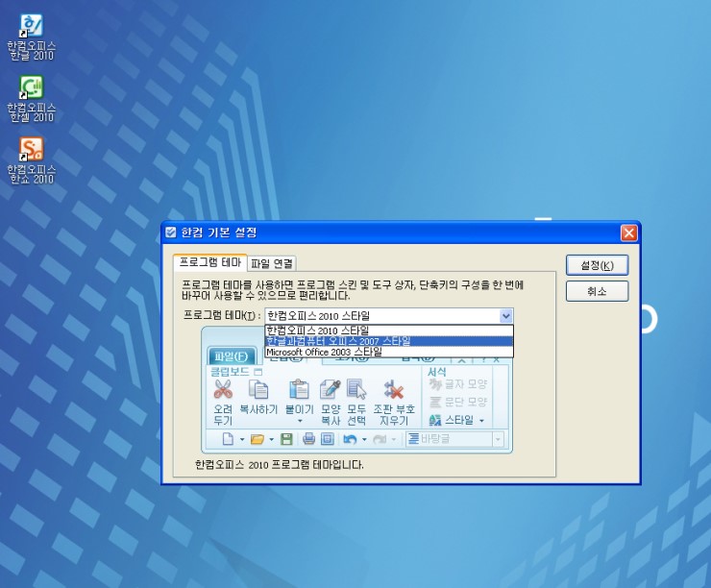Click the 스타일 icon in preview
The image size is (711, 588).
tap(435, 420)
